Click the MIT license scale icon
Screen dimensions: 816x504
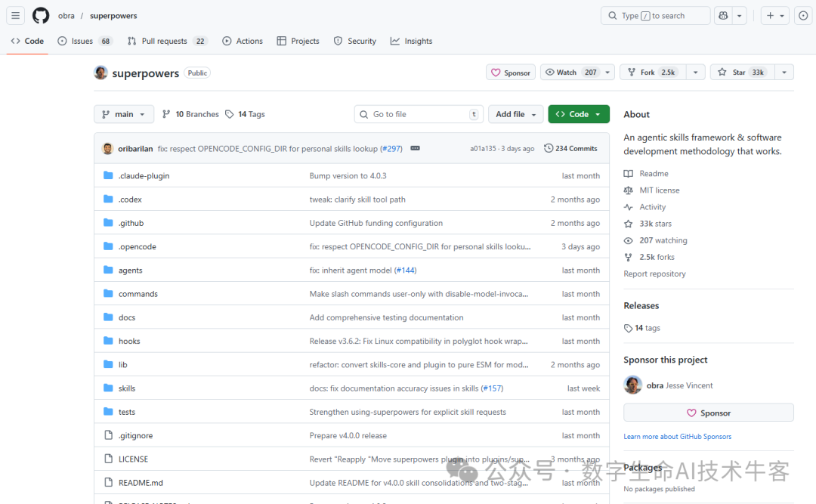pos(629,190)
